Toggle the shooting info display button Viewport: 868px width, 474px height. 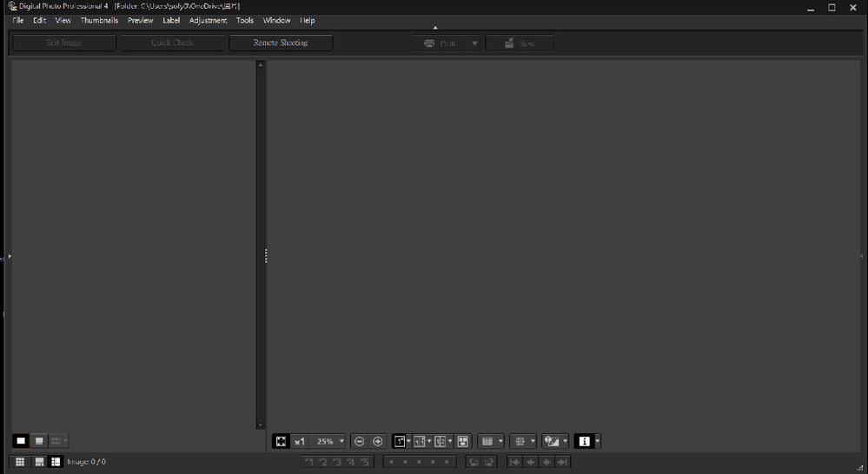(584, 442)
